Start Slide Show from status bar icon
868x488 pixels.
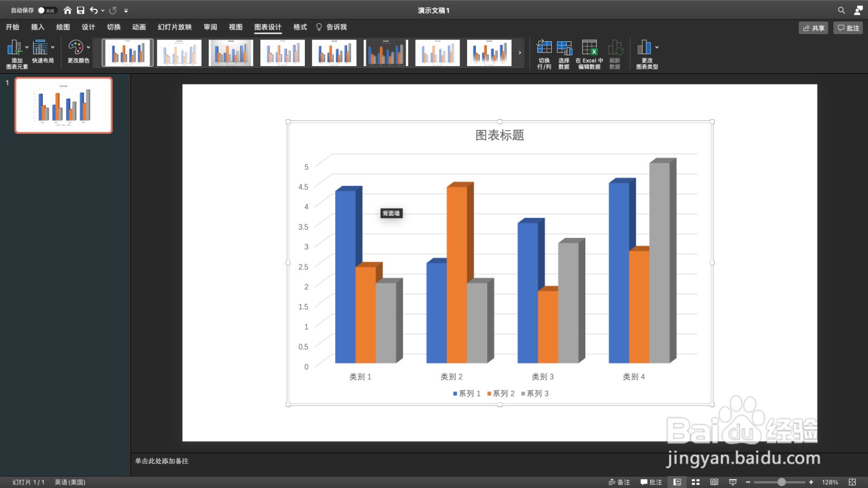click(733, 482)
